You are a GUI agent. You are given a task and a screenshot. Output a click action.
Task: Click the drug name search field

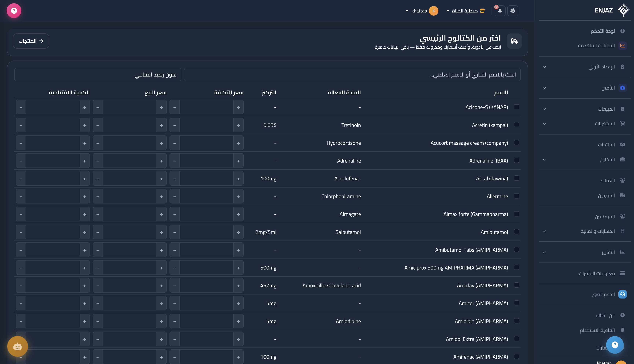coord(352,74)
